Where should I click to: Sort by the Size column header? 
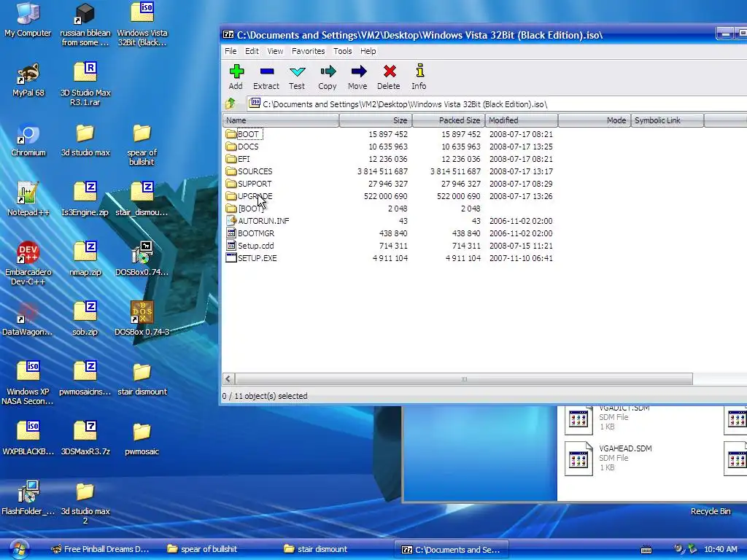376,120
